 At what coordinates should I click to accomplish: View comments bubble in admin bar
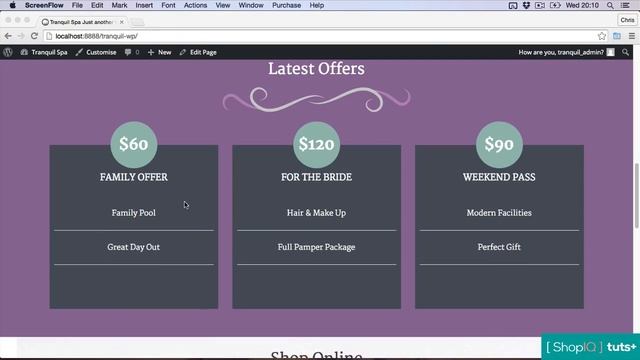(132, 52)
